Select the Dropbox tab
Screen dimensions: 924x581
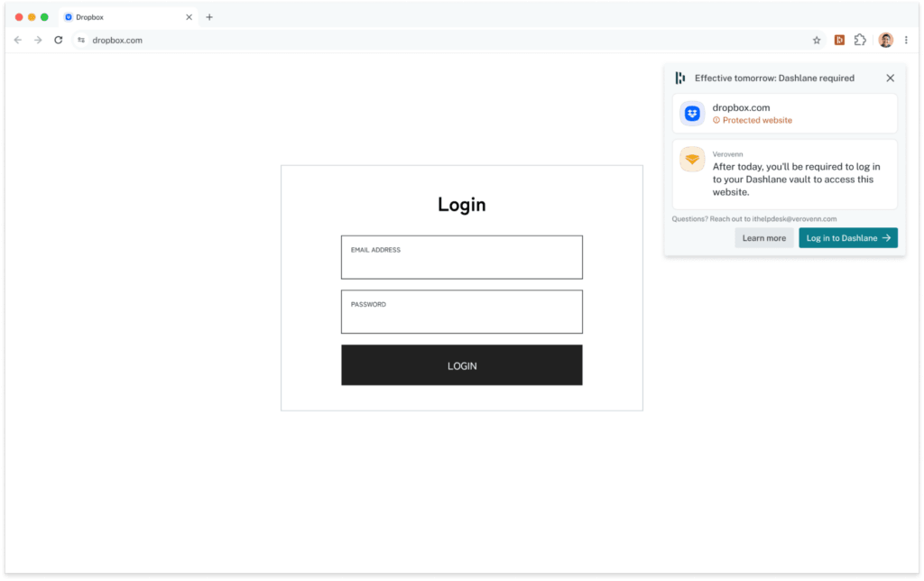point(128,17)
